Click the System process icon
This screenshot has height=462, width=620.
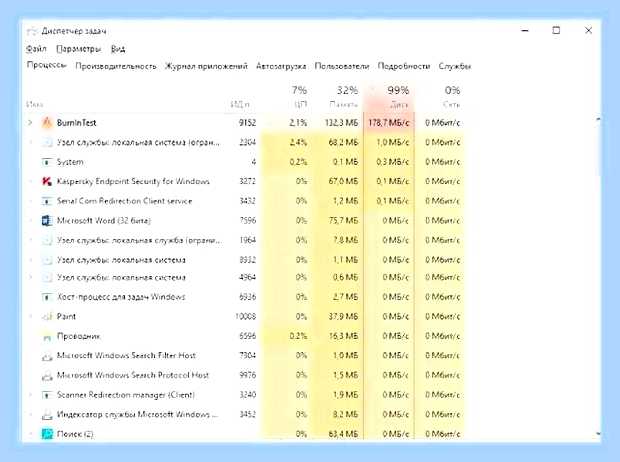[47, 162]
